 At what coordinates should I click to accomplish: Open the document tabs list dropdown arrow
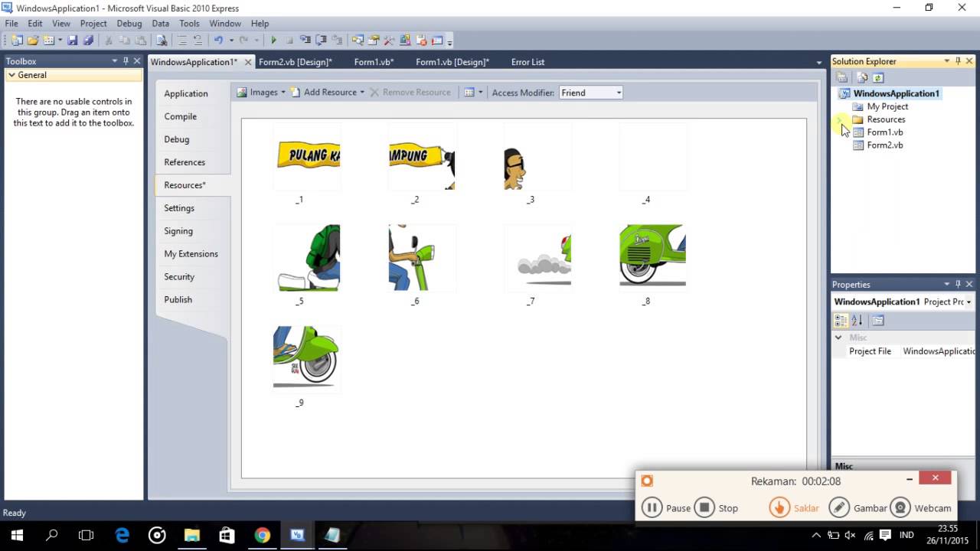click(x=819, y=63)
